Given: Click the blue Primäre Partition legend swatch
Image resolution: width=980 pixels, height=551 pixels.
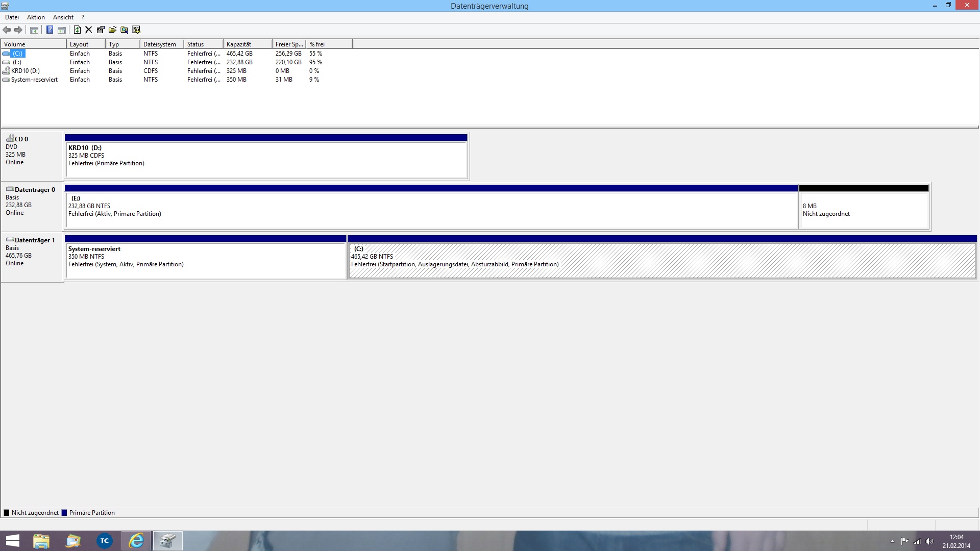Looking at the screenshot, I should pyautogui.click(x=64, y=513).
